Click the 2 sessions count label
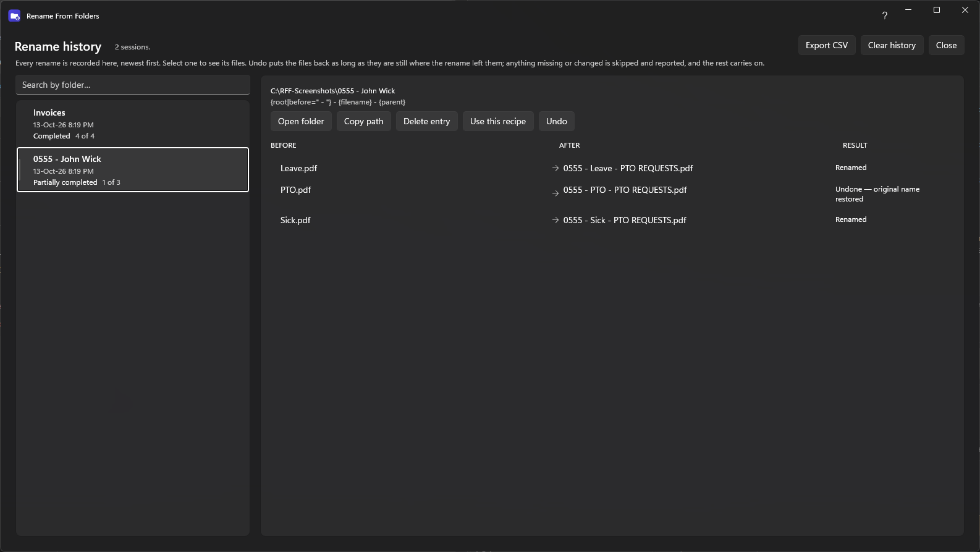Screen dimensions: 980x552 [132, 47]
